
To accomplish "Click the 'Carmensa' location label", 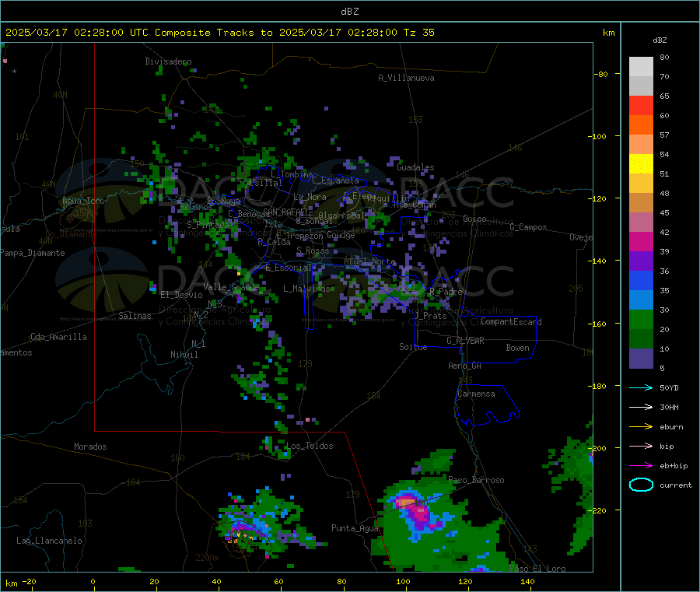I will 476,394.
